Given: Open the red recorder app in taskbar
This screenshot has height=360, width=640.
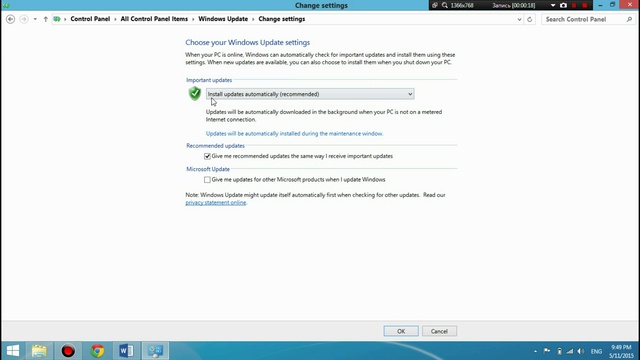Looking at the screenshot, I should tap(68, 351).
